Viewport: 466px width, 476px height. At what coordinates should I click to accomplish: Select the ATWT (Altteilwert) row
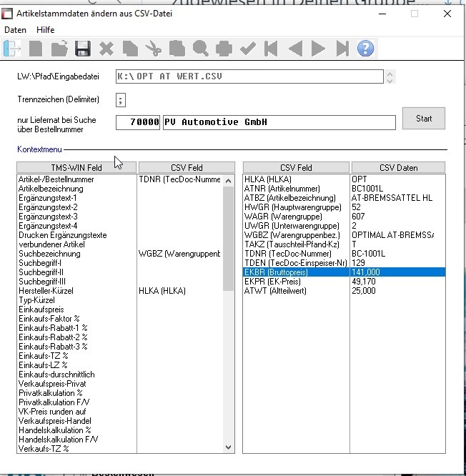click(x=344, y=291)
